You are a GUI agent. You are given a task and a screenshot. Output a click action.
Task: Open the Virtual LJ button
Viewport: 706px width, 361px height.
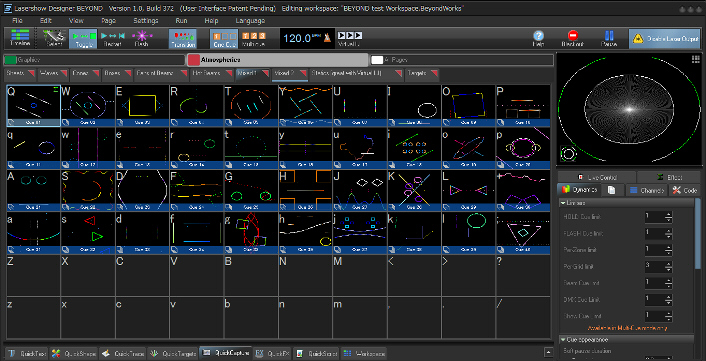349,38
